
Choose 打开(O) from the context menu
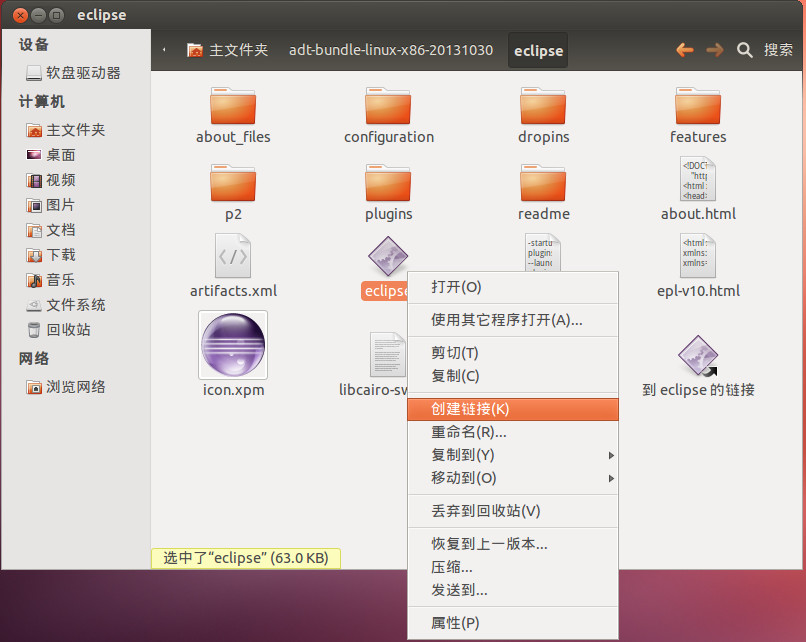512,287
